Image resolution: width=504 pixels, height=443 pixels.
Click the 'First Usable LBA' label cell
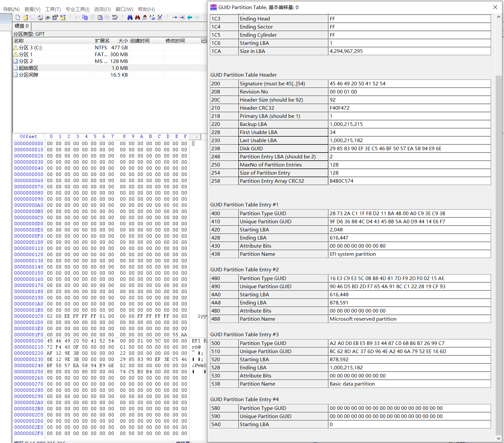pyautogui.click(x=283, y=132)
